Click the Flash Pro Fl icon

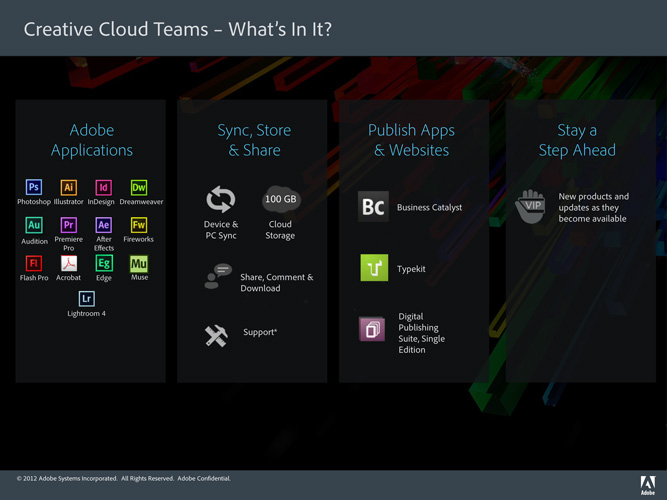tap(34, 263)
